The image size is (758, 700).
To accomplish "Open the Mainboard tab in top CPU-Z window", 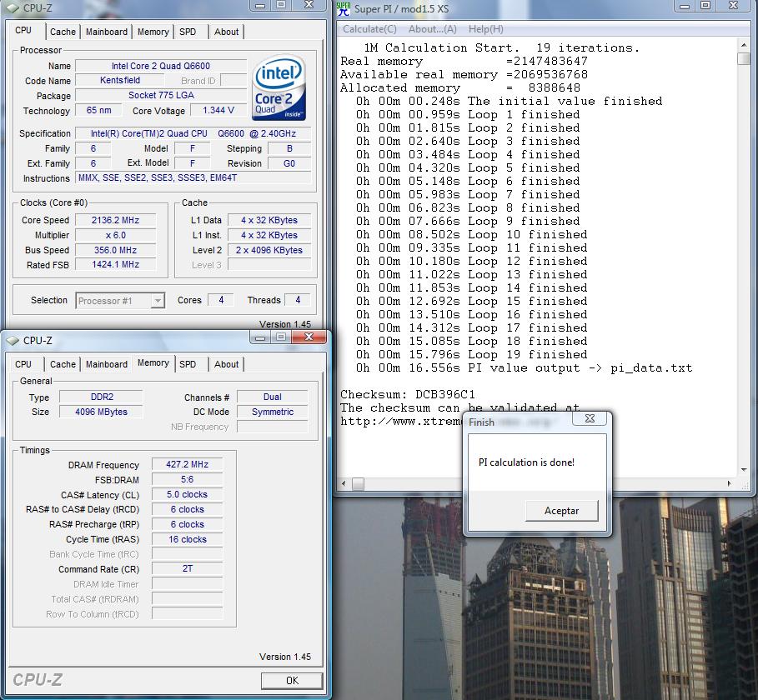I will click(107, 32).
